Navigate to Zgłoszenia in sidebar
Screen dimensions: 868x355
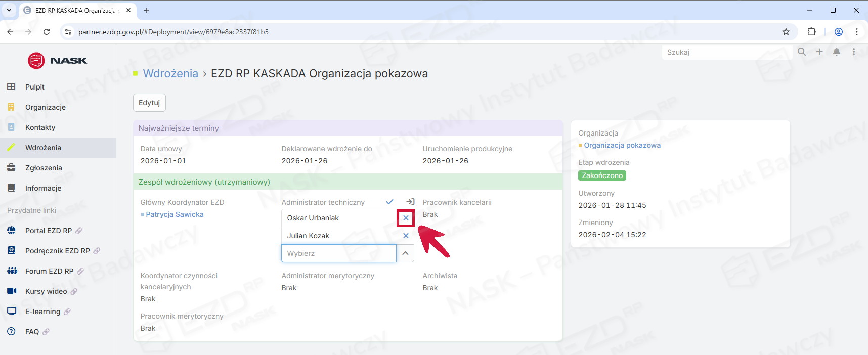coord(44,168)
